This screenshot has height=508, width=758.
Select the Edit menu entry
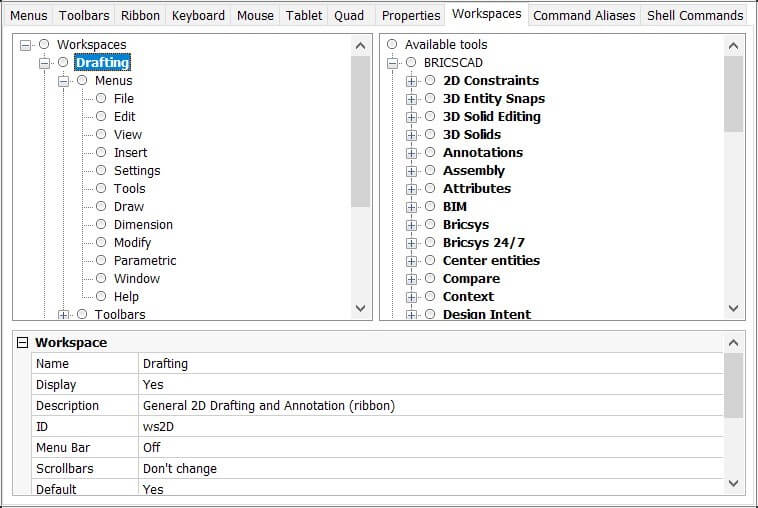point(124,116)
